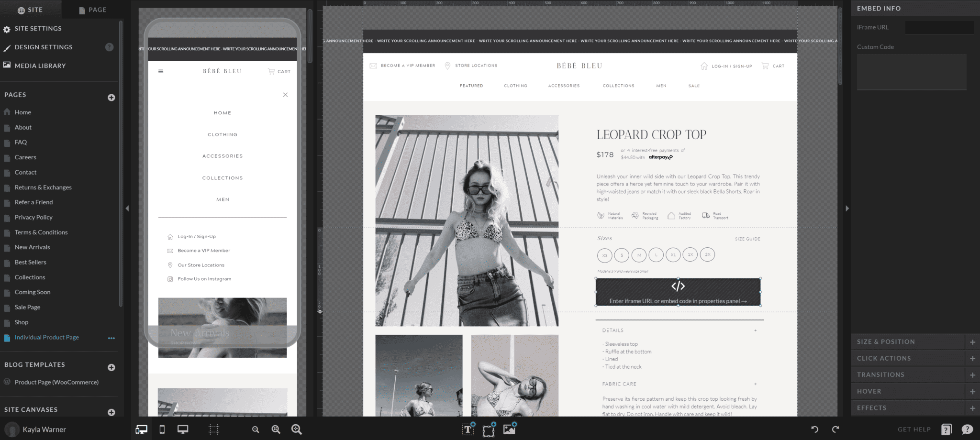980x440 pixels.
Task: Zoom out on the canvas
Action: click(x=255, y=429)
